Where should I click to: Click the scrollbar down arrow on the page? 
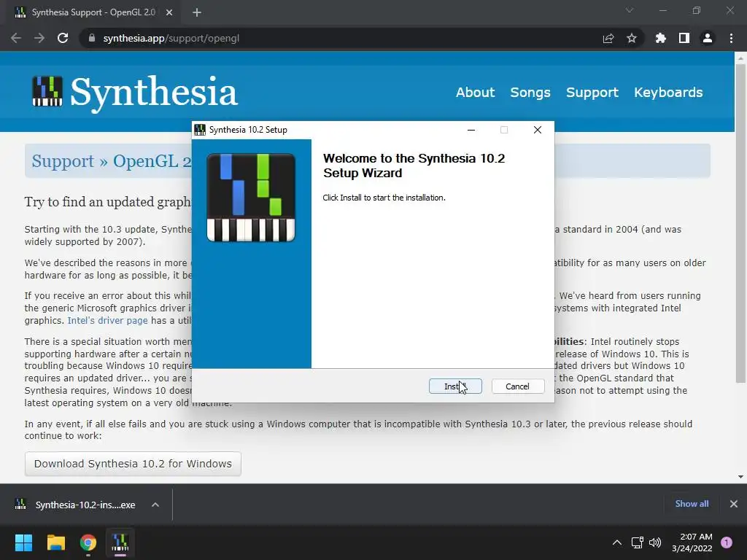tap(740, 477)
